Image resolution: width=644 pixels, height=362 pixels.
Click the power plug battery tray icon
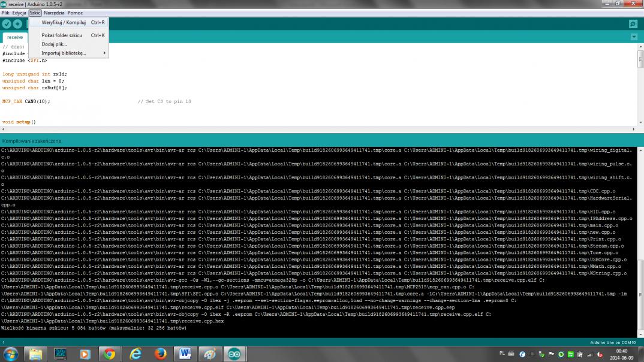(580, 354)
